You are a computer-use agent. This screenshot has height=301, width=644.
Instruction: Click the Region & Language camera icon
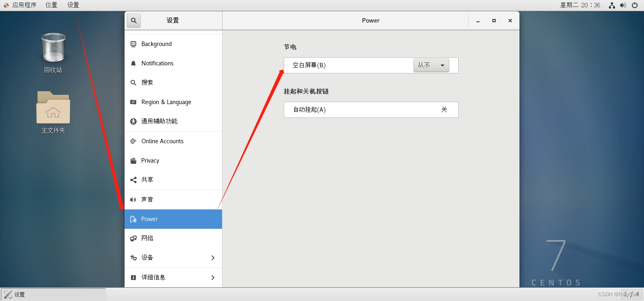click(133, 102)
